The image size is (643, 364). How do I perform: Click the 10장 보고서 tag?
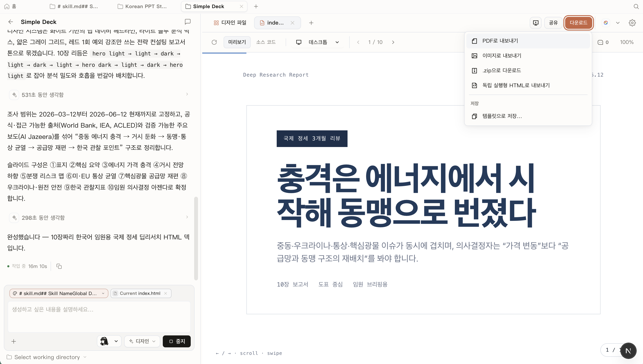tap(292, 284)
